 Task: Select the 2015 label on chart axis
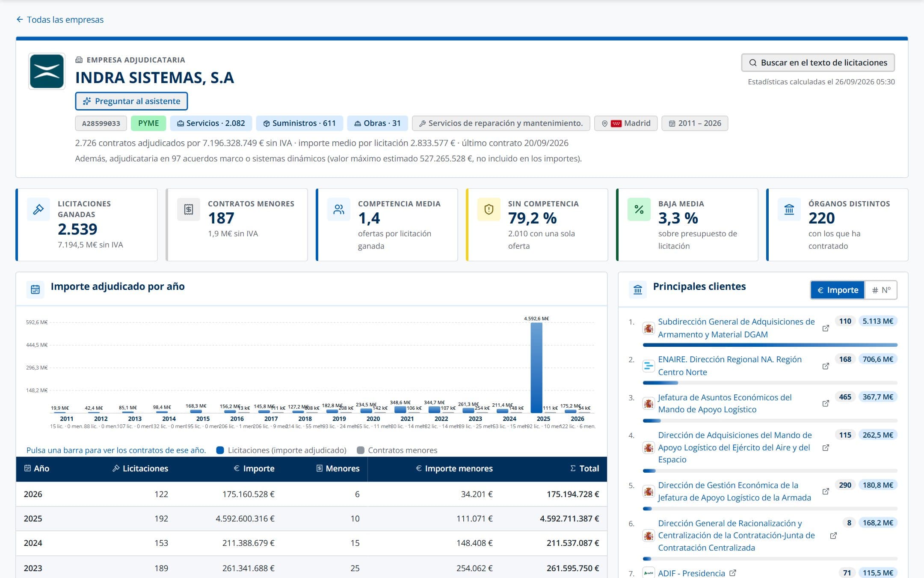point(203,419)
